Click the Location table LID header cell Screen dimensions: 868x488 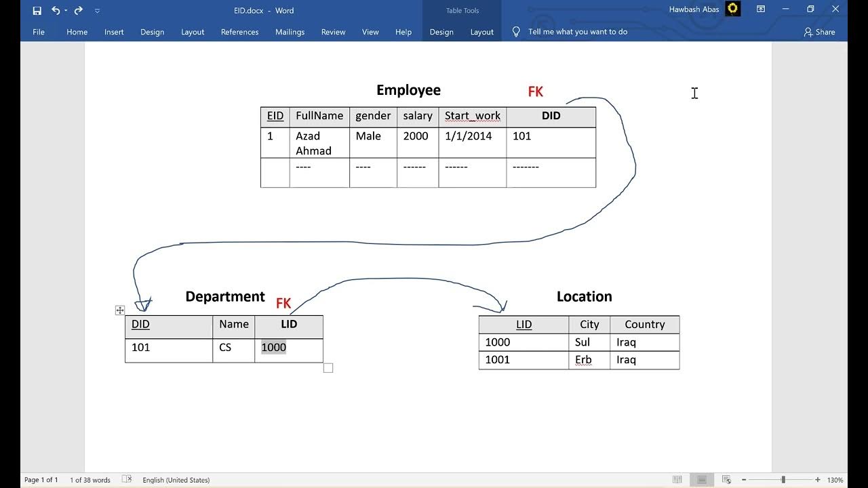(x=524, y=325)
